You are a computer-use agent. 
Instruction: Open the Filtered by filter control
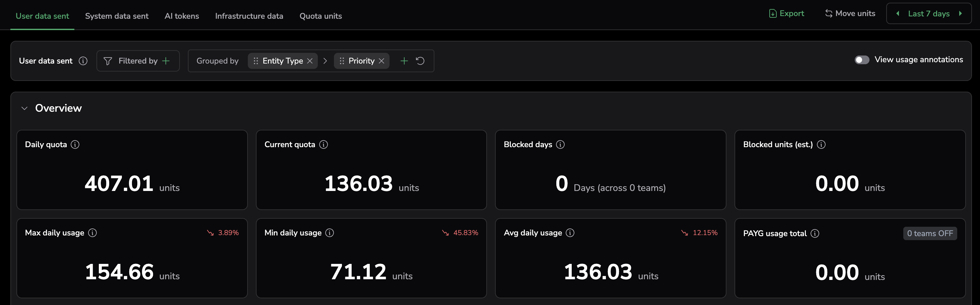pyautogui.click(x=138, y=61)
